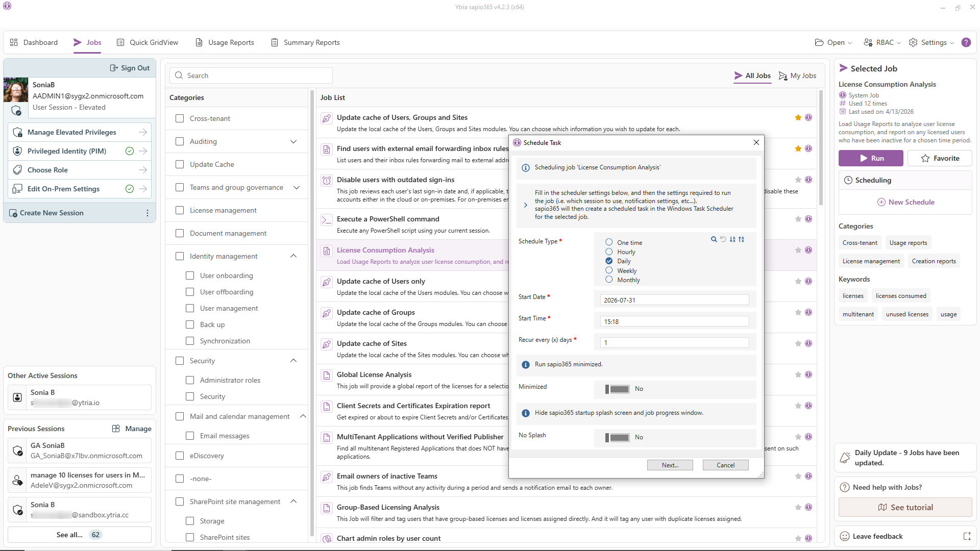The height and width of the screenshot is (551, 980).
Task: Switch to My Jobs view
Action: 797,76
